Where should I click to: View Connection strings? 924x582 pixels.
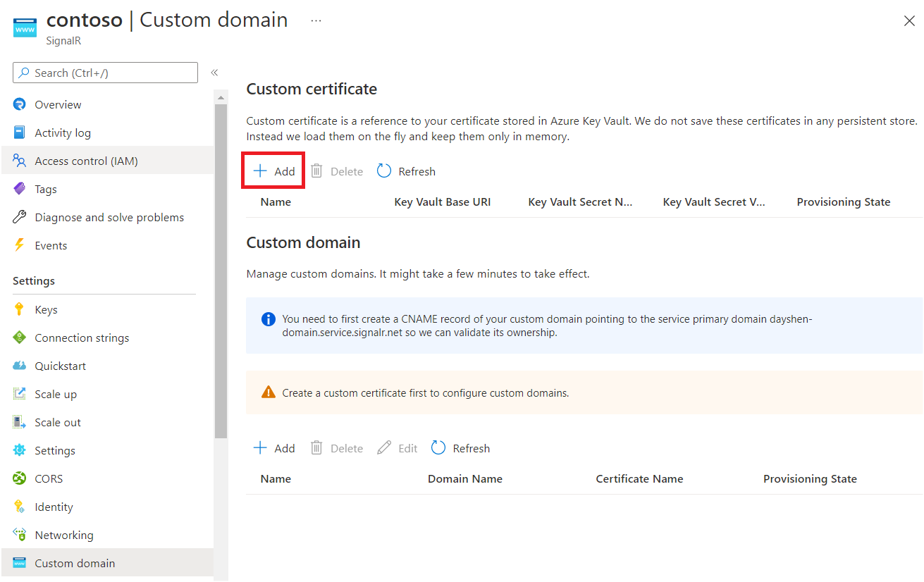[82, 338]
